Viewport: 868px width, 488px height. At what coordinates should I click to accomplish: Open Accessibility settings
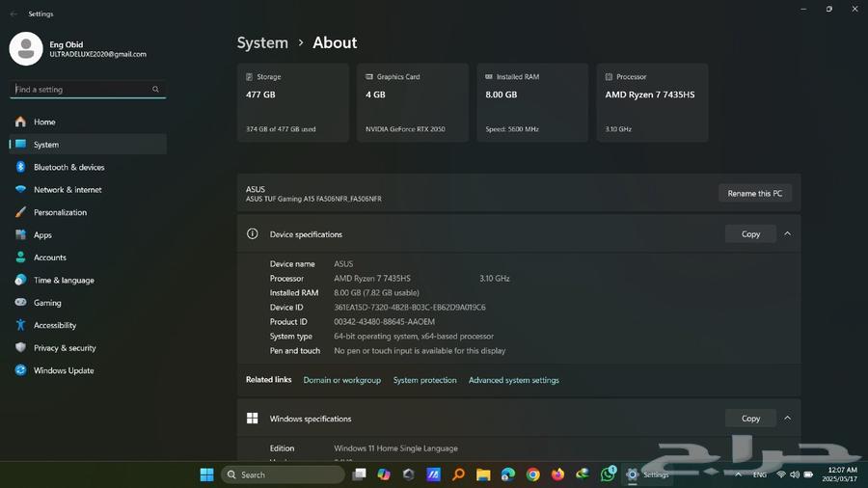click(x=88, y=325)
